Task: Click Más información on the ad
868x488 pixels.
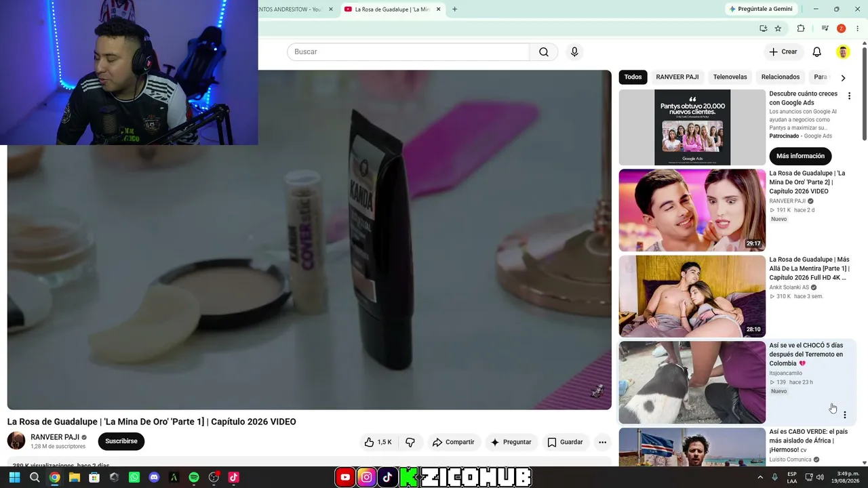Action: point(800,156)
